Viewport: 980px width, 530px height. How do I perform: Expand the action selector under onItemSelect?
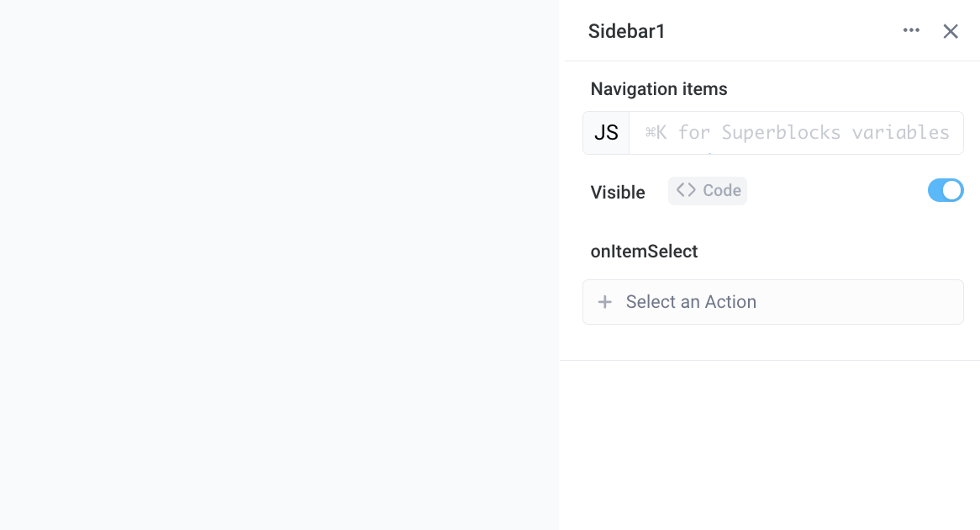(x=773, y=301)
